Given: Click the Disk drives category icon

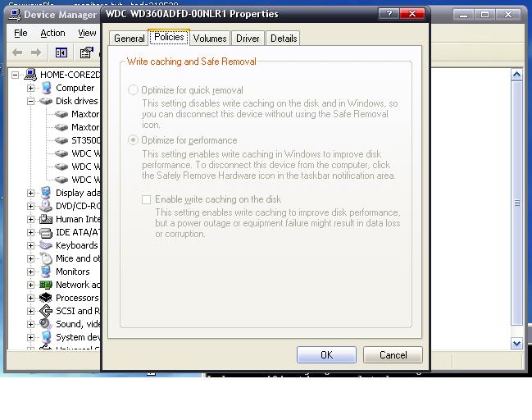Looking at the screenshot, I should pyautogui.click(x=46, y=101).
